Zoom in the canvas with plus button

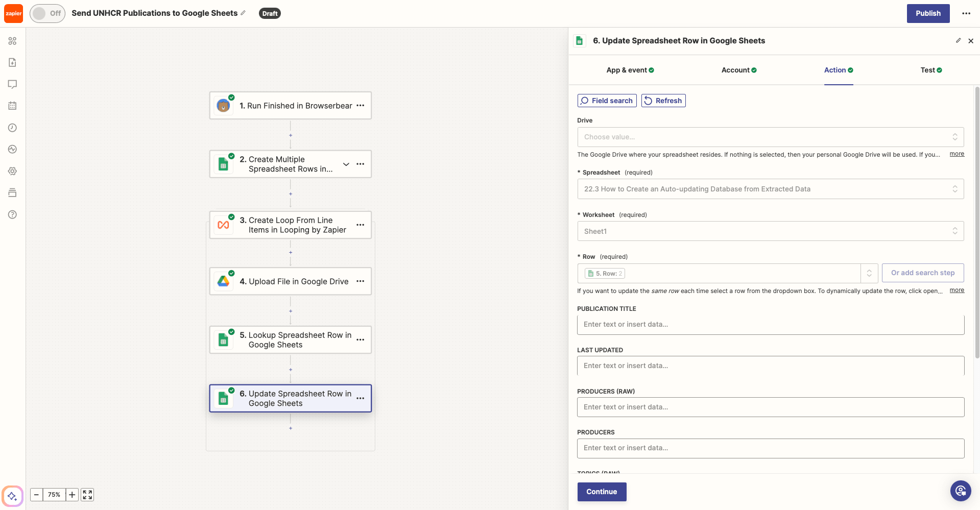tap(72, 495)
